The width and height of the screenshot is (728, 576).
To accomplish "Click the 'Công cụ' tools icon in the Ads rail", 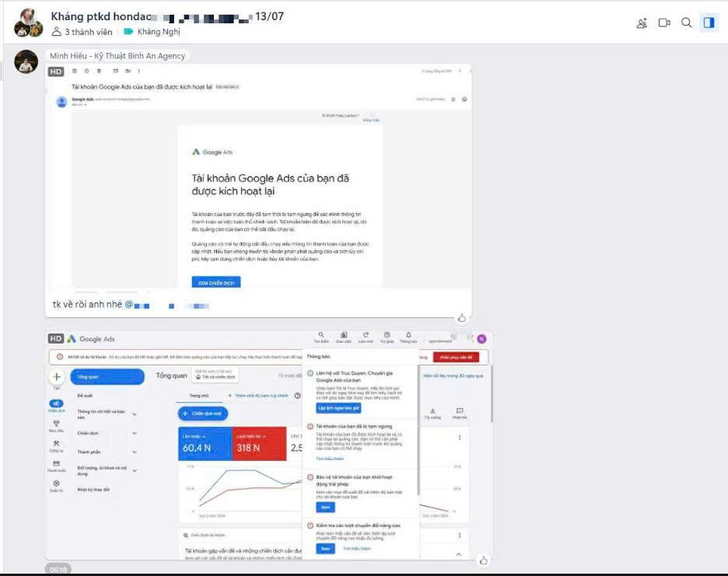I will [56, 445].
